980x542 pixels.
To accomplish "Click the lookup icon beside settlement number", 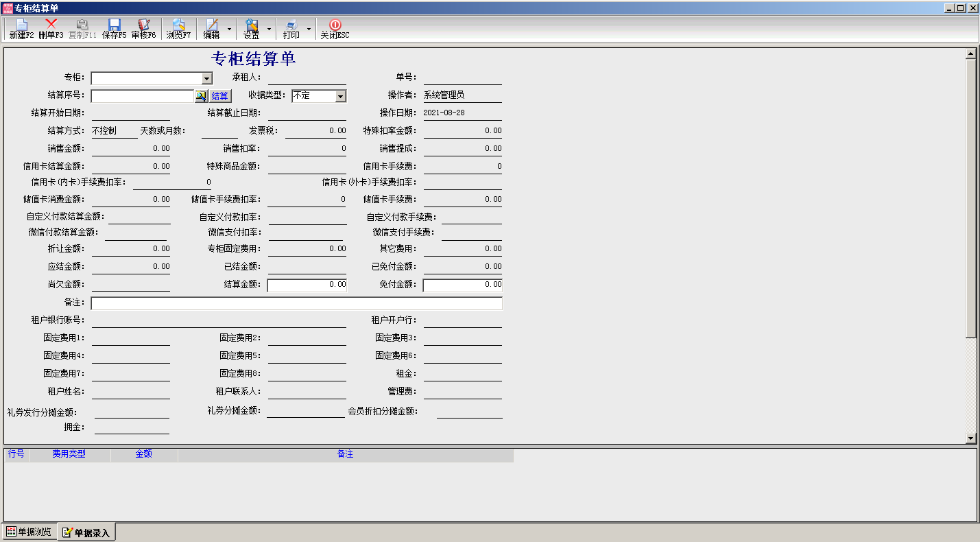I will pos(200,96).
